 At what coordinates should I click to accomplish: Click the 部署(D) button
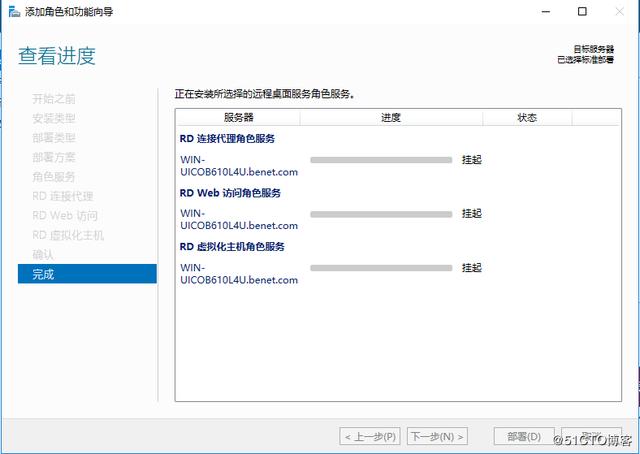(524, 437)
